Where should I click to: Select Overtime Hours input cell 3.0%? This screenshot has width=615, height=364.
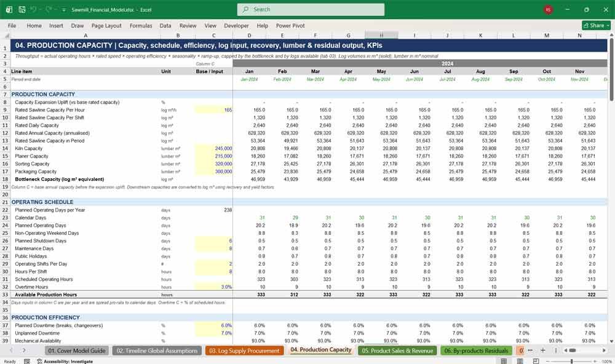coord(214,287)
